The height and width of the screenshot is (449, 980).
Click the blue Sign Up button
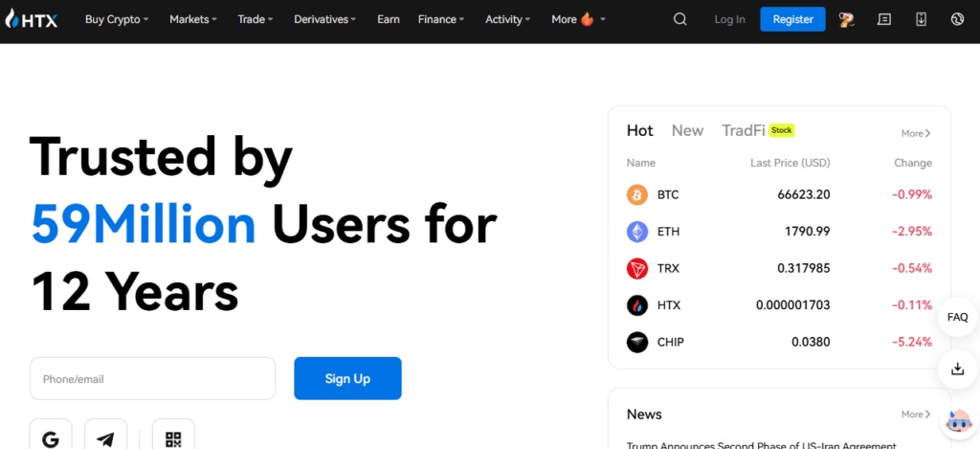347,378
